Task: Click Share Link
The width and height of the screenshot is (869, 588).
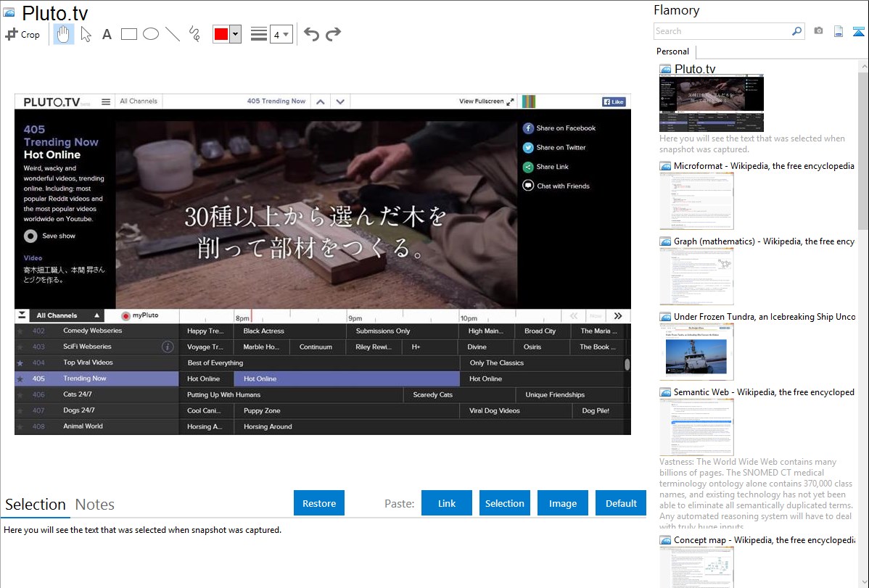Action: coord(545,167)
